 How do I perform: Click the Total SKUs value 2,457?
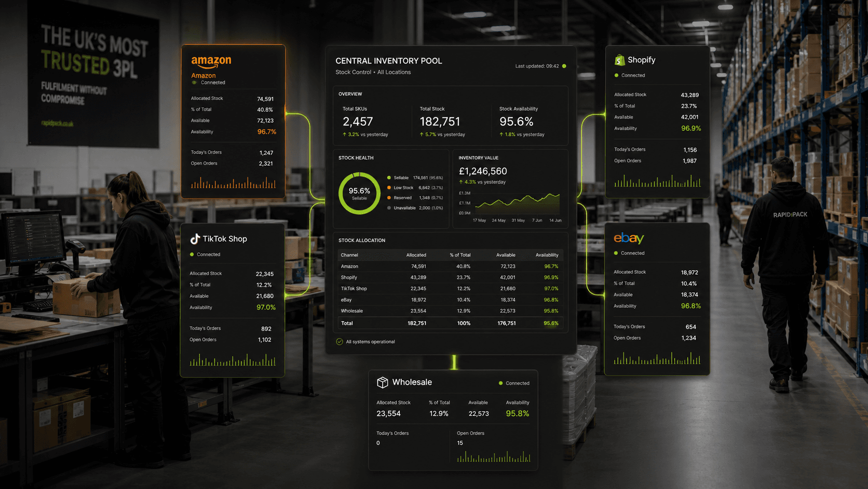358,122
